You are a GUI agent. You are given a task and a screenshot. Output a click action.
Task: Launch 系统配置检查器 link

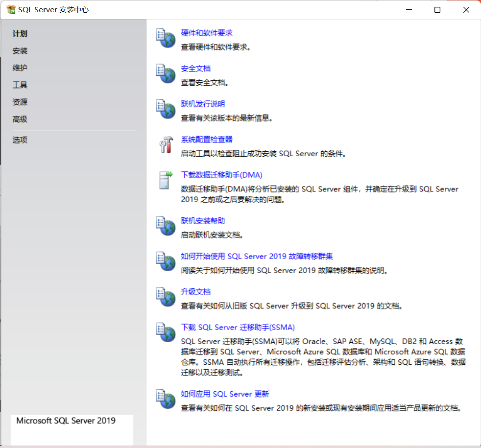pos(206,140)
